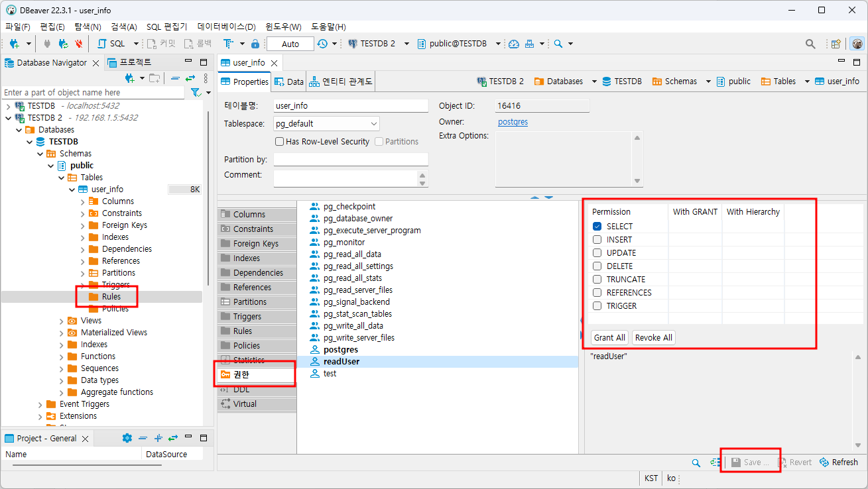Screen dimensions: 868x489
Task: Check the REFERENCES permission checkbox
Action: 597,293
